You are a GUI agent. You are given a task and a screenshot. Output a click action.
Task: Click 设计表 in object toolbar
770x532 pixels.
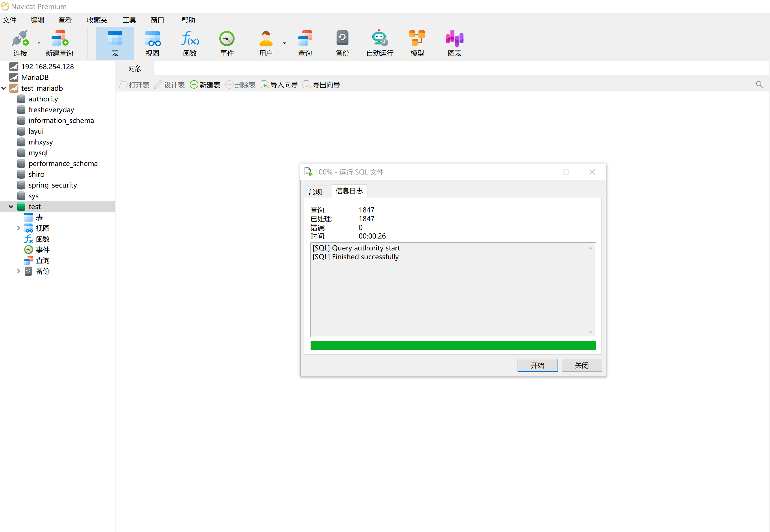pyautogui.click(x=169, y=85)
